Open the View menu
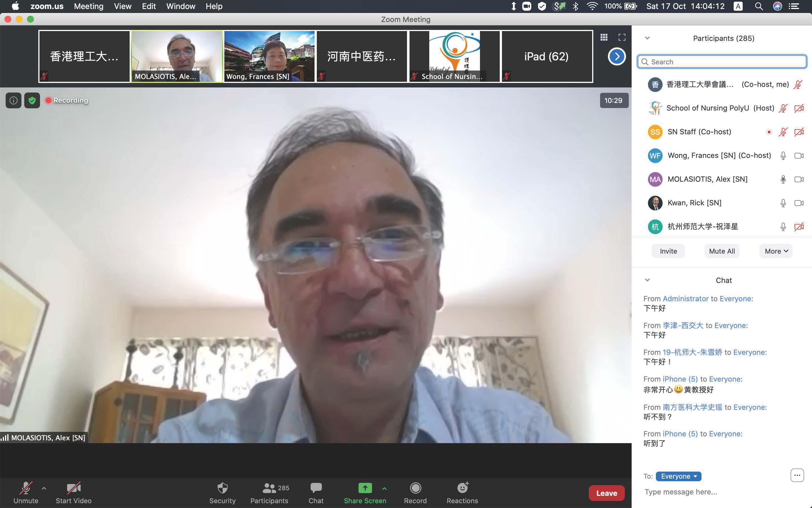 [x=123, y=6]
